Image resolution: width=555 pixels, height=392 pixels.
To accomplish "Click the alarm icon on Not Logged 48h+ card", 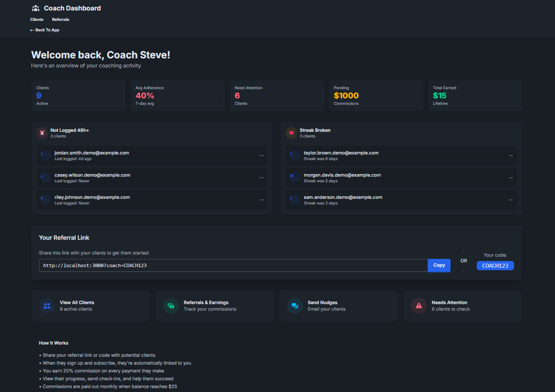I will 42,133.
